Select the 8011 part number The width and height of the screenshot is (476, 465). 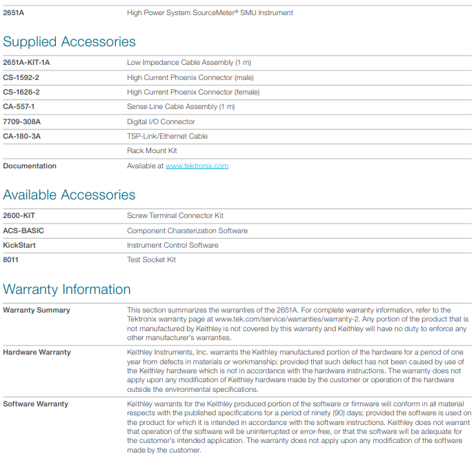tap(10, 260)
